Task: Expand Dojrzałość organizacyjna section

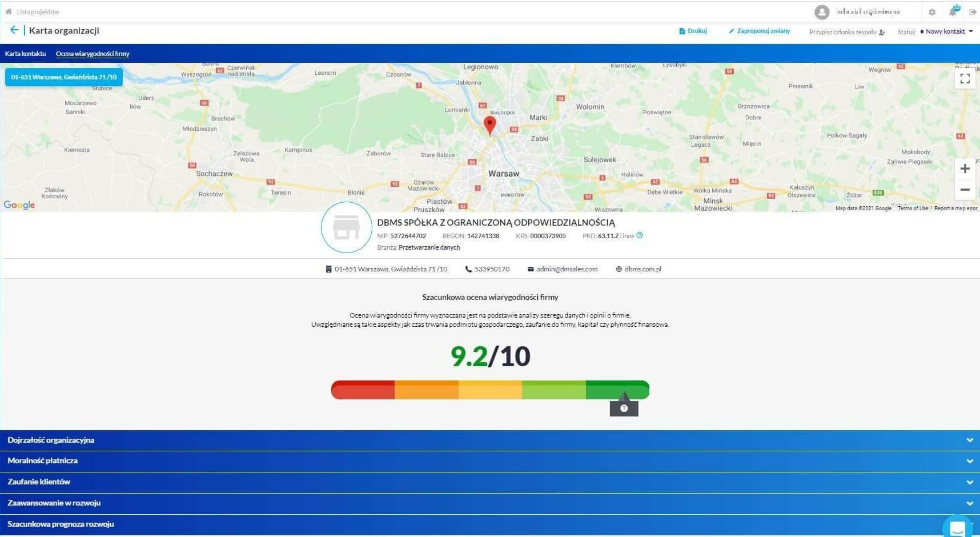Action: tap(490, 440)
